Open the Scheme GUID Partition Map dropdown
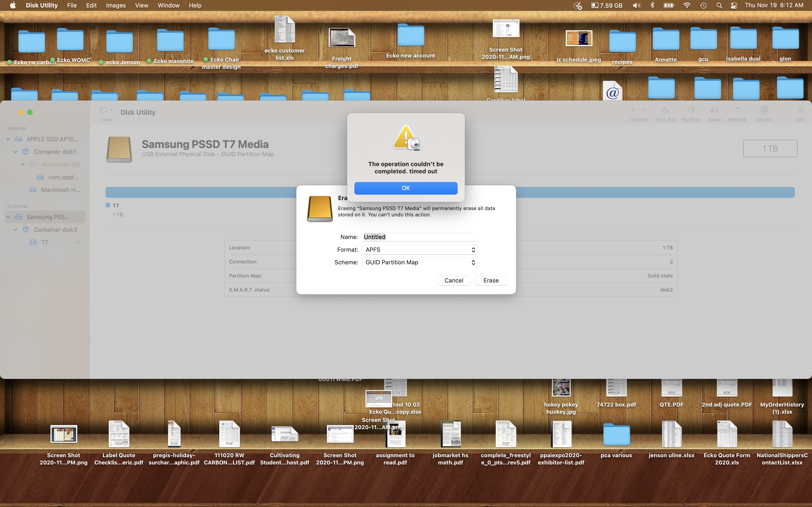Viewport: 812px width, 507px height. pyautogui.click(x=419, y=263)
